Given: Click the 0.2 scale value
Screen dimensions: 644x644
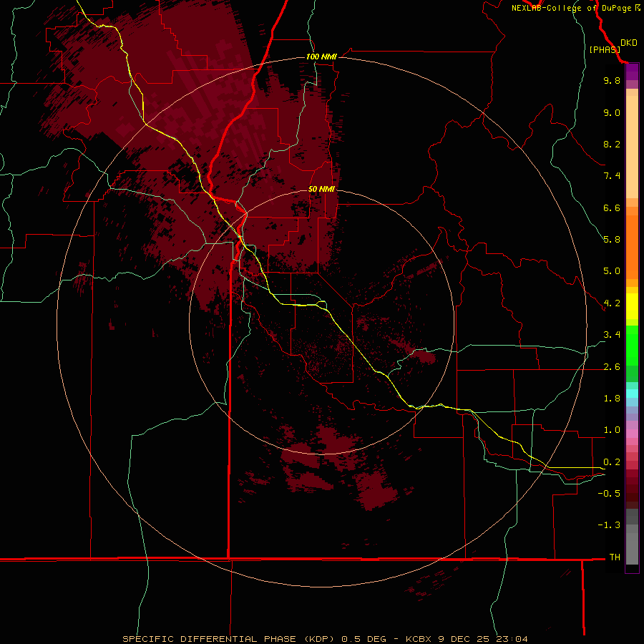Looking at the screenshot, I should coord(612,462).
